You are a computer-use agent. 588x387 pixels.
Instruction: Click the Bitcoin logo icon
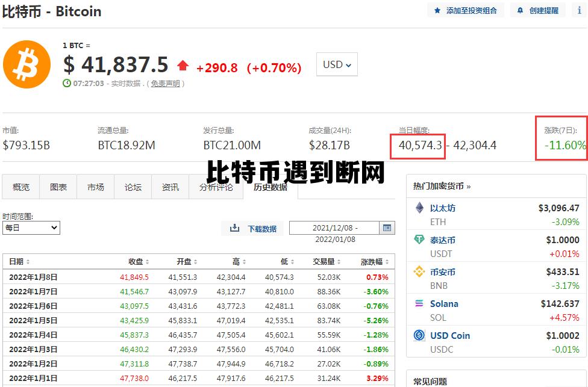pos(27,64)
